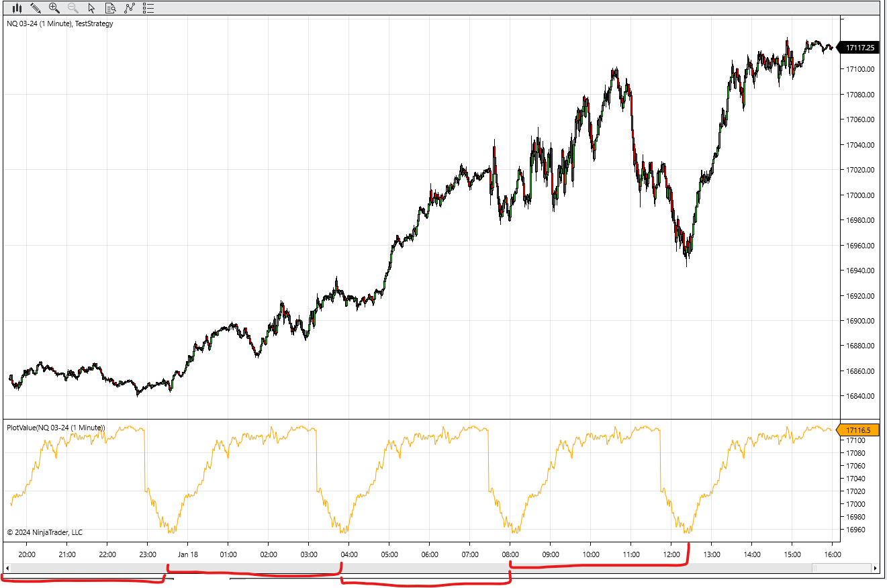Click the greyed-out Zoom Out magnifier

(73, 8)
